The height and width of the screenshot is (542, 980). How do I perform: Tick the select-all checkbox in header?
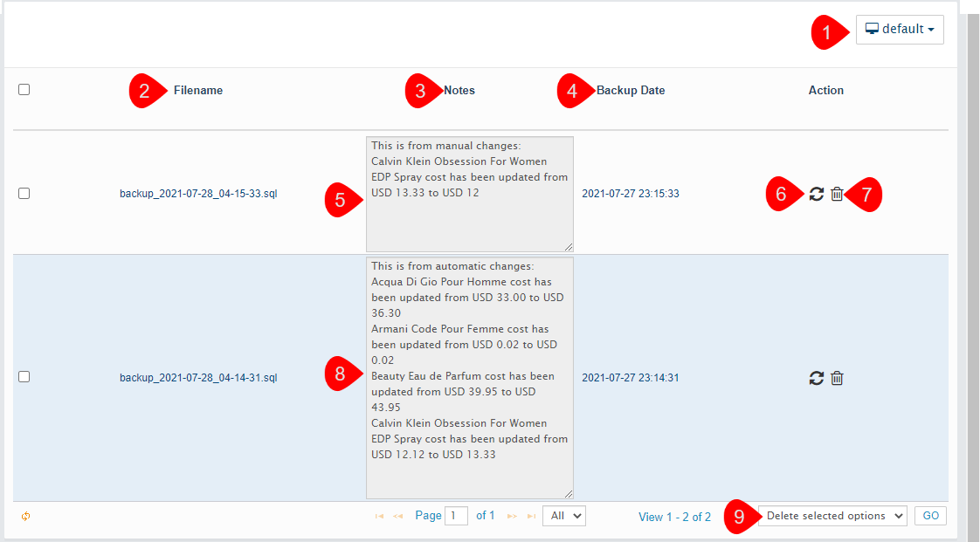pos(24,89)
